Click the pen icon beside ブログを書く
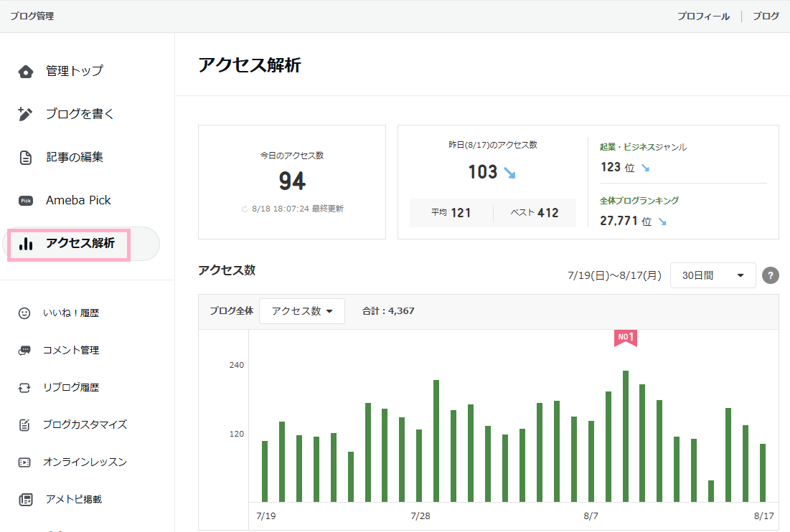The width and height of the screenshot is (790, 532). click(x=25, y=114)
